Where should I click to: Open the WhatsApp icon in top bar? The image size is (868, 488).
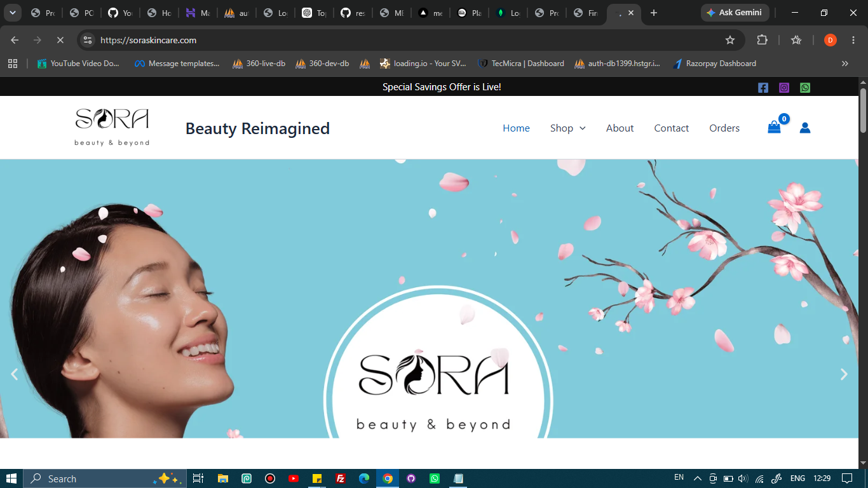point(805,88)
